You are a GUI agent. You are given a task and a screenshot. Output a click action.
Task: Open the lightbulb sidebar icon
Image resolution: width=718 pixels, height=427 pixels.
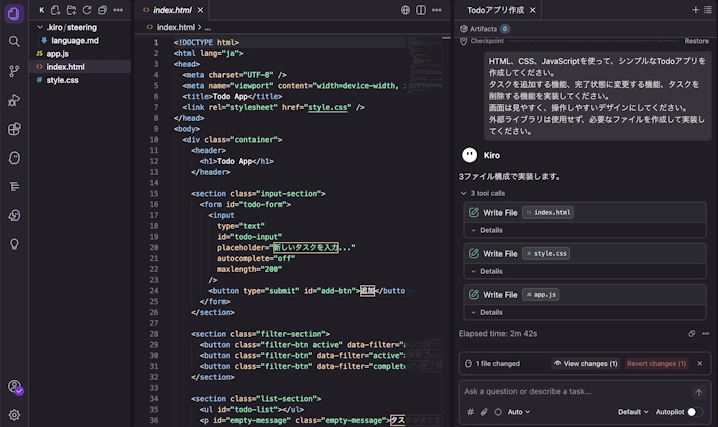tap(14, 244)
